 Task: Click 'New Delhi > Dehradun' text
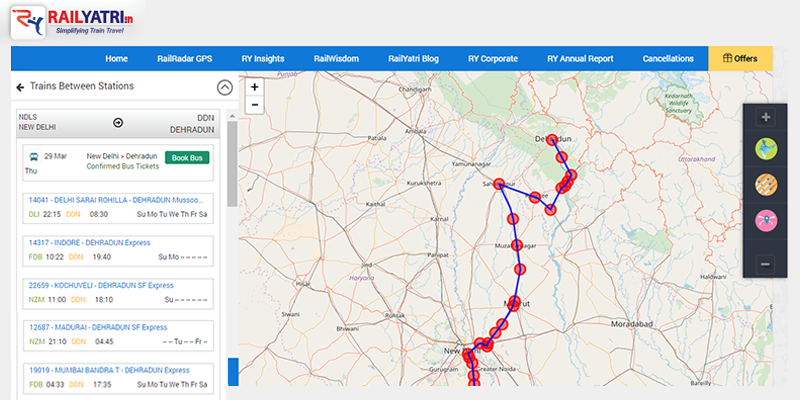(122, 156)
